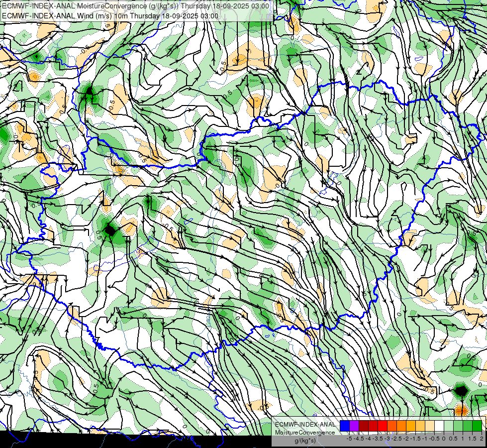The image size is (487, 448).
Task: Pick the amber swatch ending at -1.5
Action: tap(410, 426)
